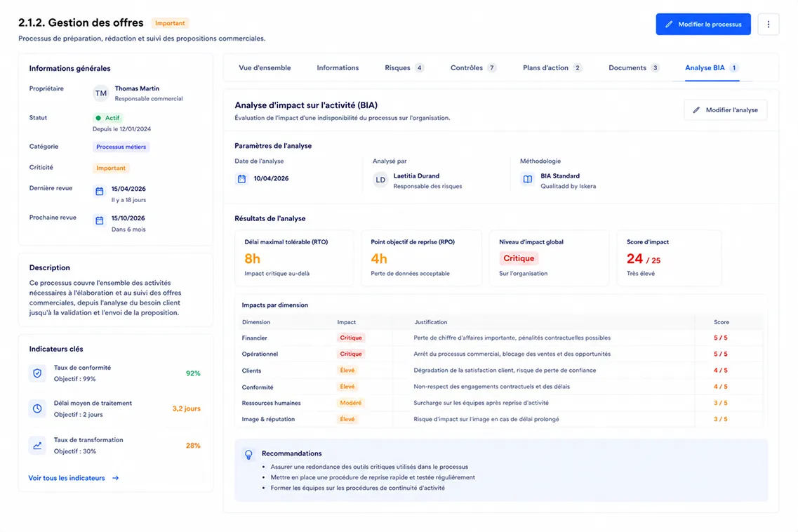The image size is (798, 532).
Task: Click the lightbulb icon in Recommandations
Action: point(248,455)
